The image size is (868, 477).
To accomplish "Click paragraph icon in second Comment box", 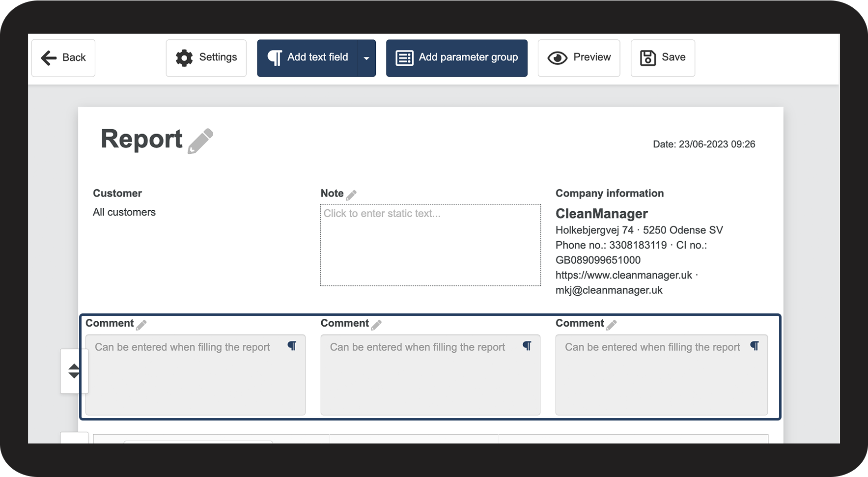I will [527, 346].
